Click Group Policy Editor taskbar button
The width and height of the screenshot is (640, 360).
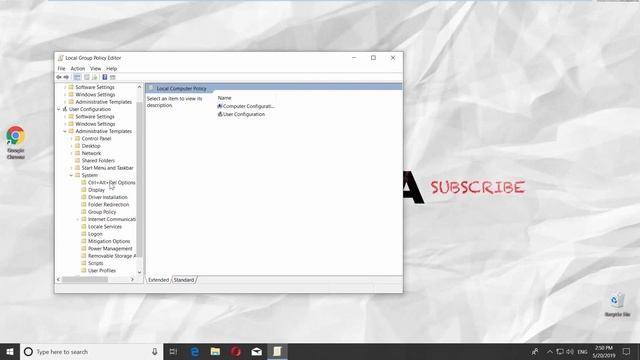tap(277, 351)
